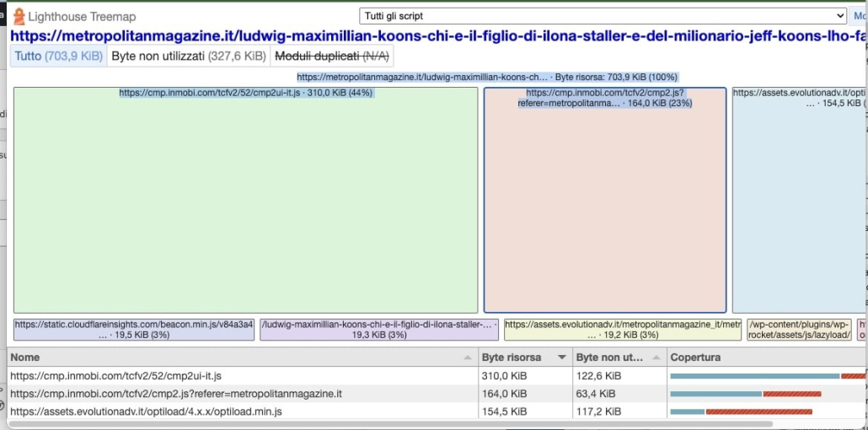Click the sort arrow in the Nome column
The image size is (868, 430).
point(468,357)
